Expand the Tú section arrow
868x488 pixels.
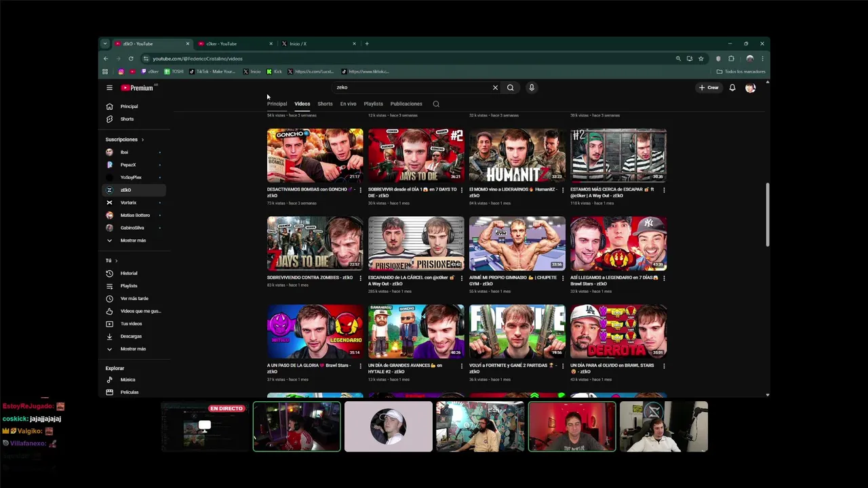pos(116,260)
